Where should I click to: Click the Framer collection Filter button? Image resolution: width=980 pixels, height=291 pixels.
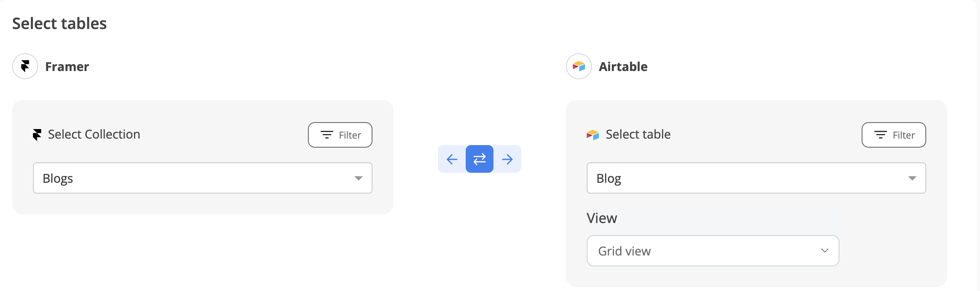tap(340, 135)
